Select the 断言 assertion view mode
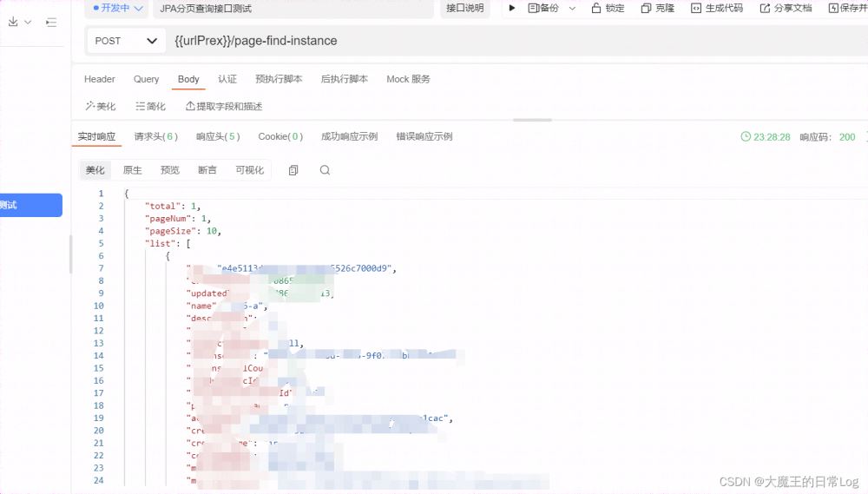The width and height of the screenshot is (868, 494). [207, 170]
